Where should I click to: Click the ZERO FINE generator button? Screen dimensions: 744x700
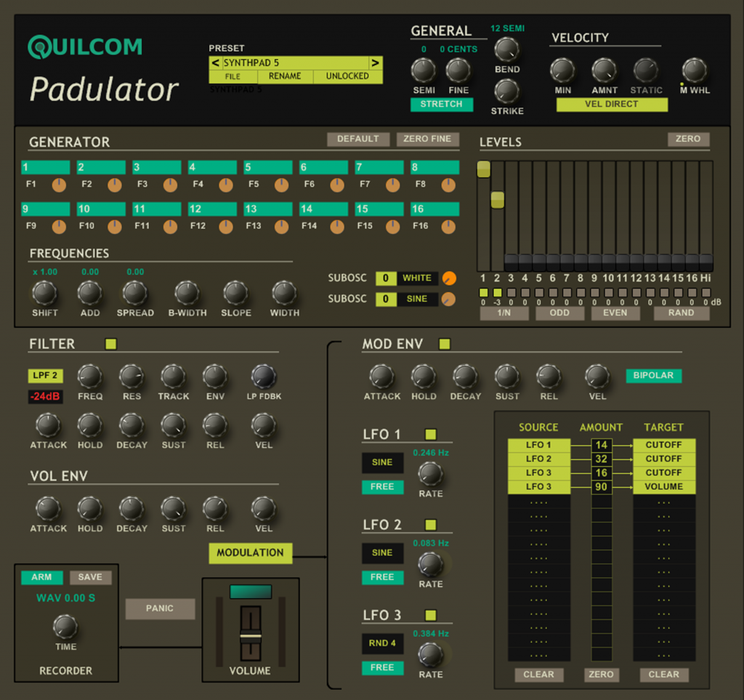click(x=426, y=139)
